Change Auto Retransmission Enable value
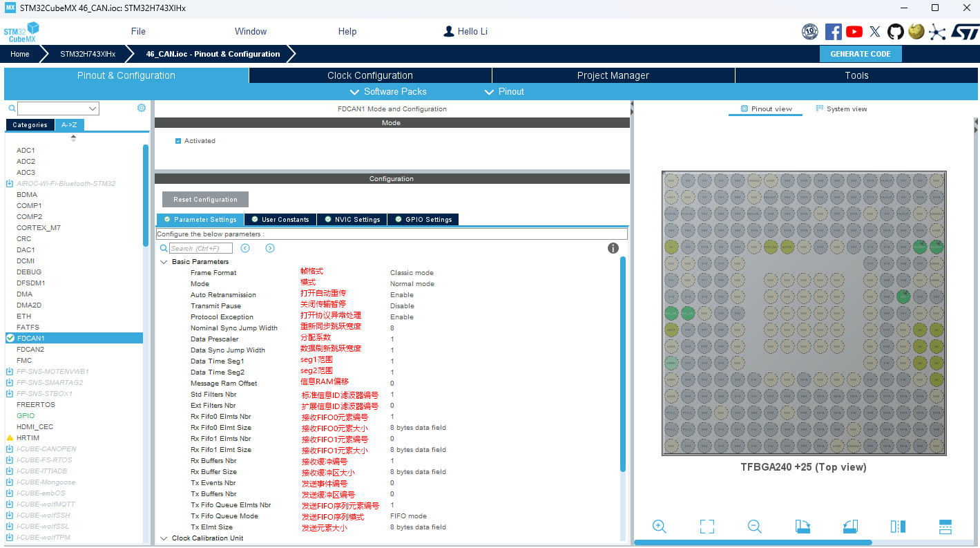This screenshot has width=980, height=548. [402, 295]
